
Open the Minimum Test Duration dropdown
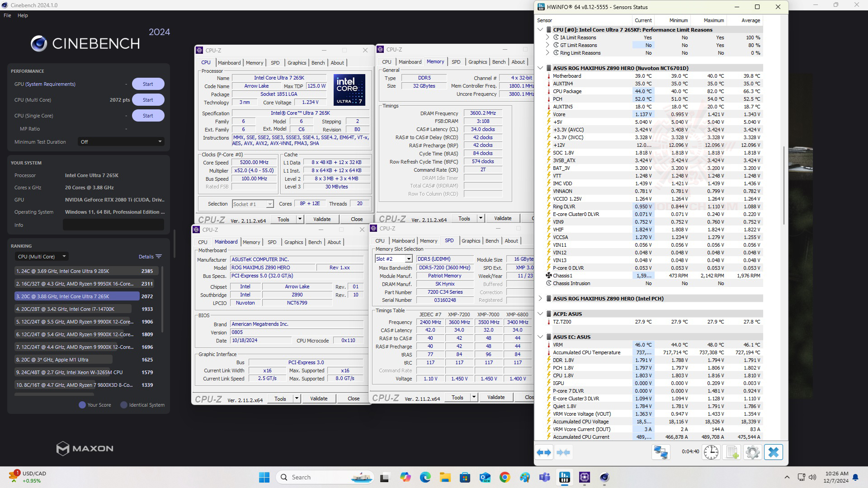tap(121, 142)
